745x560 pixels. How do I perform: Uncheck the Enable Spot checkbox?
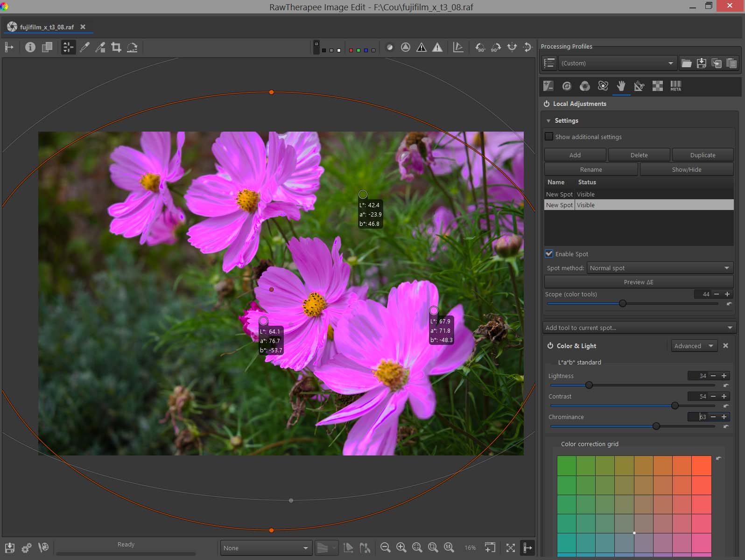click(549, 254)
